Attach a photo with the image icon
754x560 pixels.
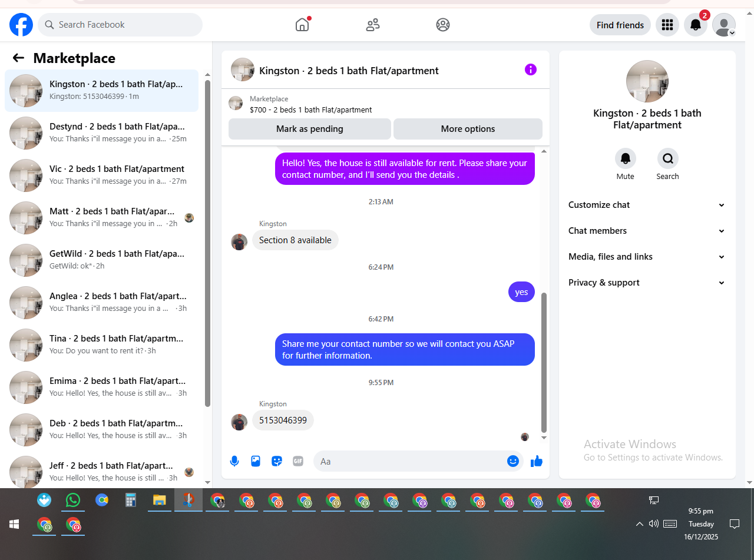(256, 461)
